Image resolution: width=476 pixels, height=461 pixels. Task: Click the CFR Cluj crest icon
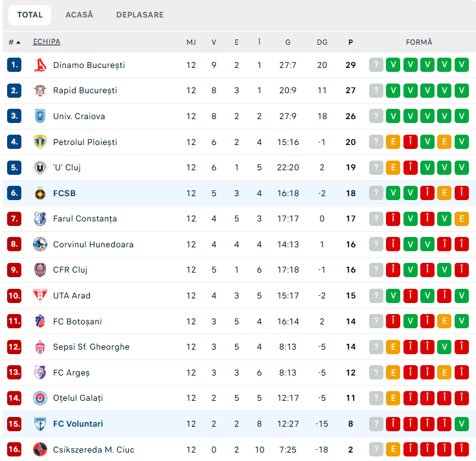40,270
